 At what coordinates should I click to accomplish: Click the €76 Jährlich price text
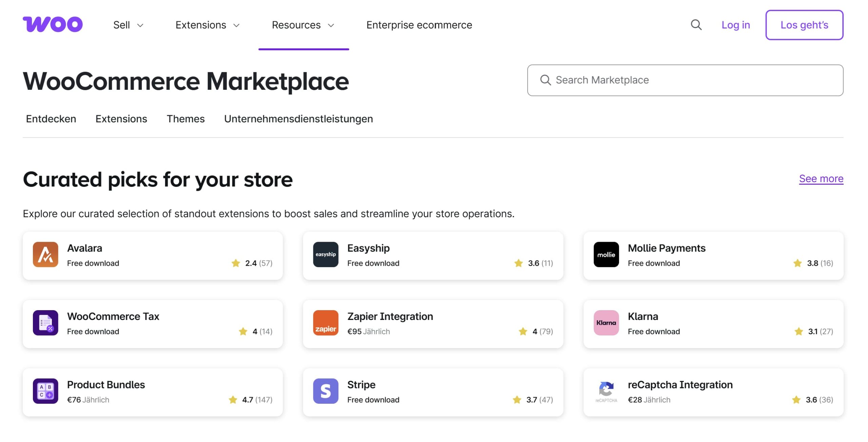(88, 400)
